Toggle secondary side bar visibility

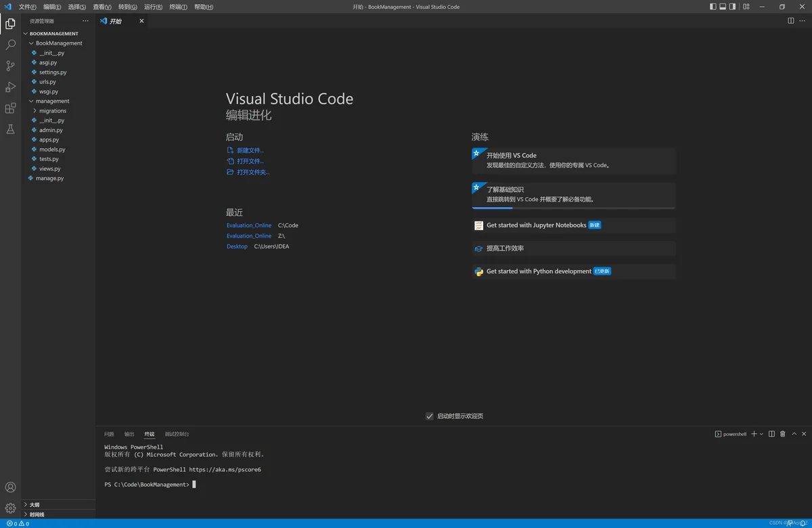tap(732, 7)
